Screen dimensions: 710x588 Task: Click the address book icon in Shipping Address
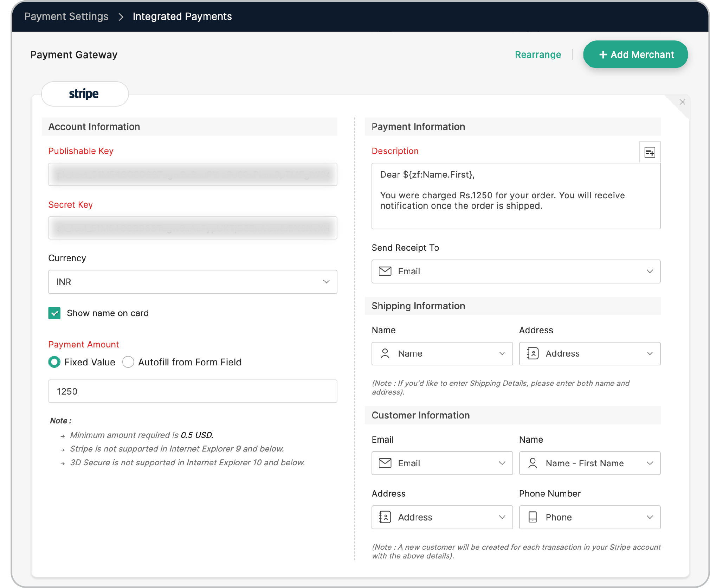[532, 353]
